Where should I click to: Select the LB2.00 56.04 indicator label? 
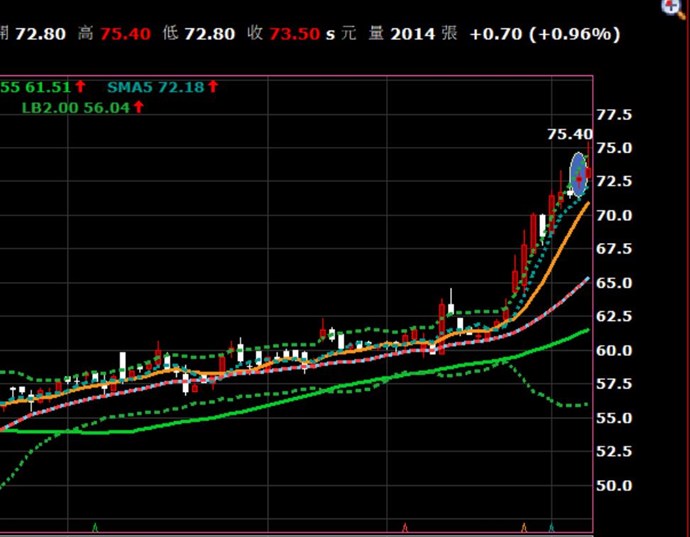[x=76, y=107]
